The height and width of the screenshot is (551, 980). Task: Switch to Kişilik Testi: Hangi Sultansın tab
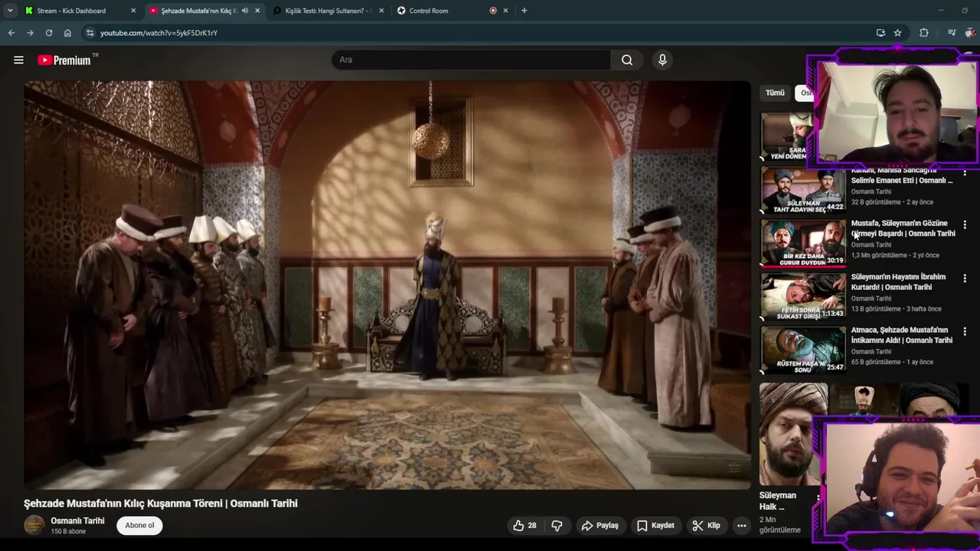click(329, 11)
